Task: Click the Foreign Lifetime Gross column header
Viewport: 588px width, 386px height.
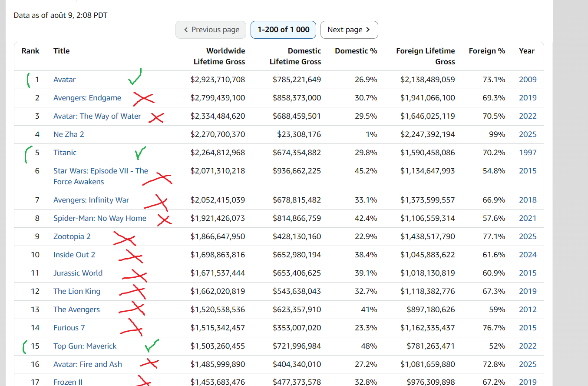Action: click(x=426, y=57)
